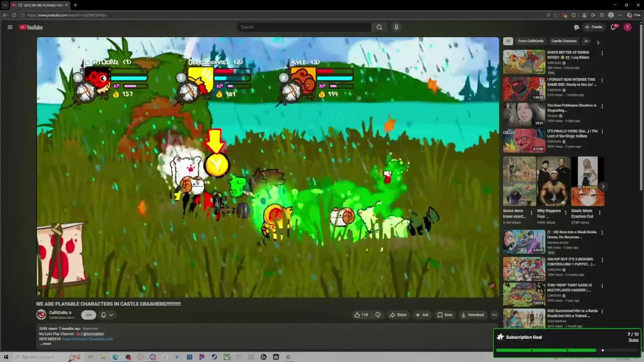This screenshot has height=362, width=644.
Task: Open a new browser tab
Action: pyautogui.click(x=75, y=5)
